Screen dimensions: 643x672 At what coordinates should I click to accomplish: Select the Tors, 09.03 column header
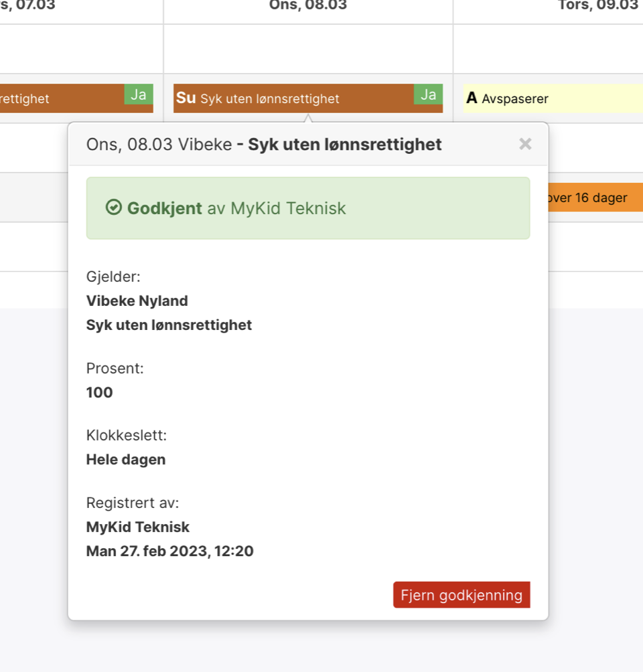pyautogui.click(x=598, y=5)
